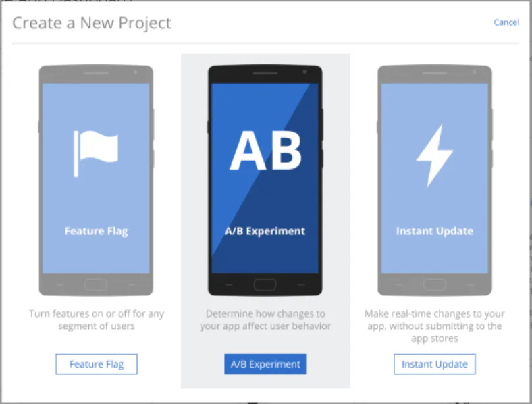The width and height of the screenshot is (532, 404).
Task: Click the Feature Flag label on the phone screen
Action: pyautogui.click(x=97, y=231)
